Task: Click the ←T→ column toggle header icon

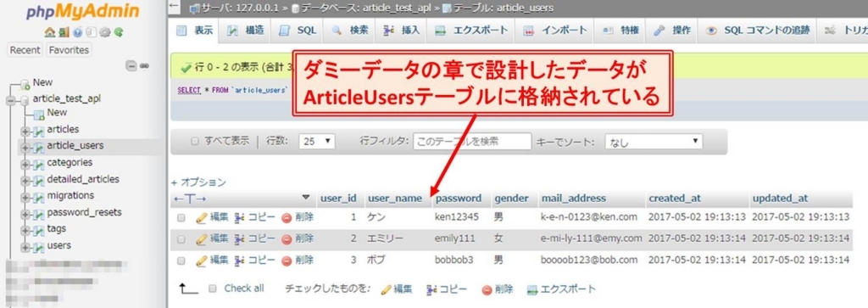Action: tap(190, 199)
